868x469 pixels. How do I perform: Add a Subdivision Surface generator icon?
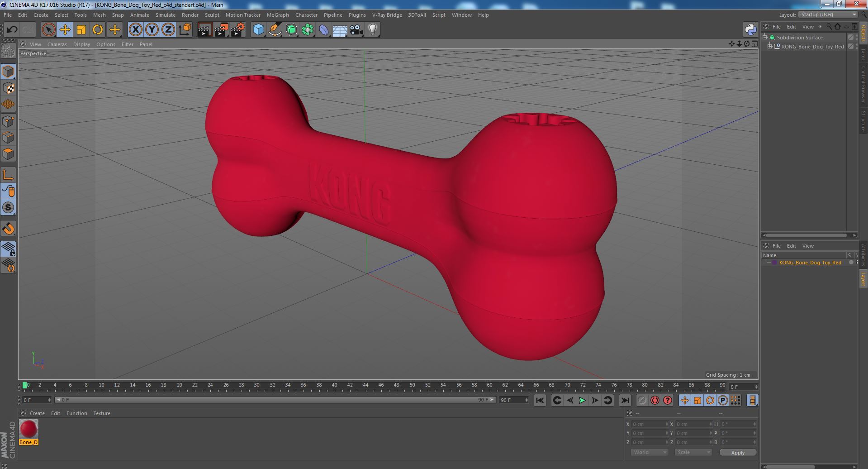291,30
